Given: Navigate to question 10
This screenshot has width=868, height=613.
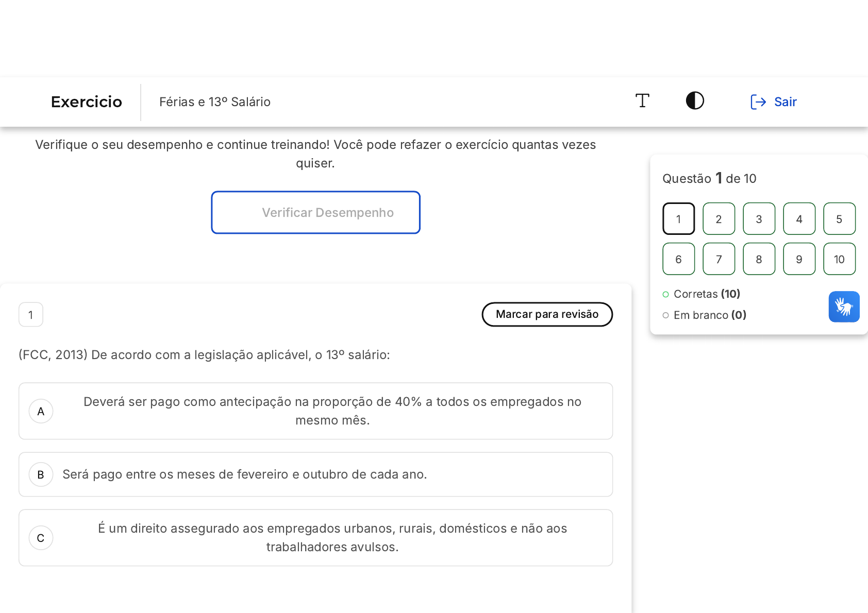Looking at the screenshot, I should [x=839, y=259].
